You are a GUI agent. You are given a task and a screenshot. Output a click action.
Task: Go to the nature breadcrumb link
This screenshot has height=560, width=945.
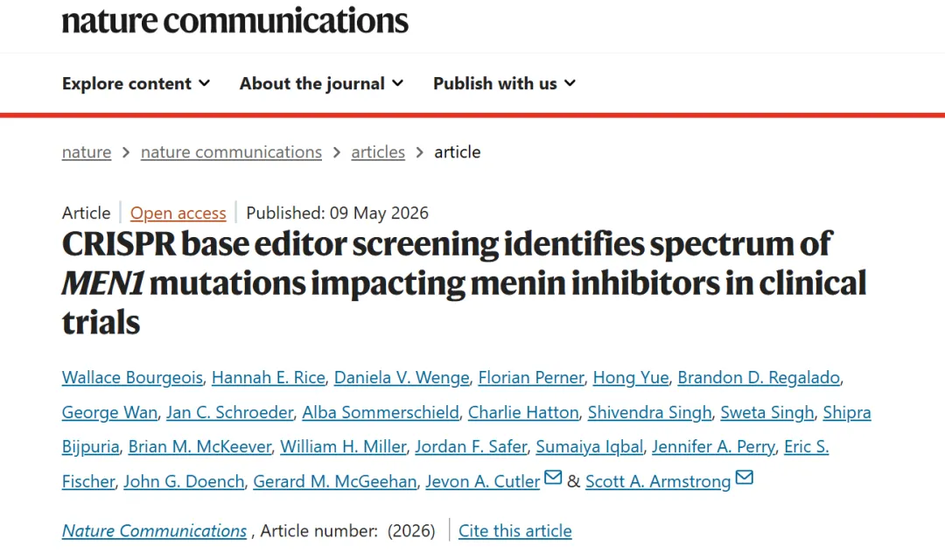86,152
